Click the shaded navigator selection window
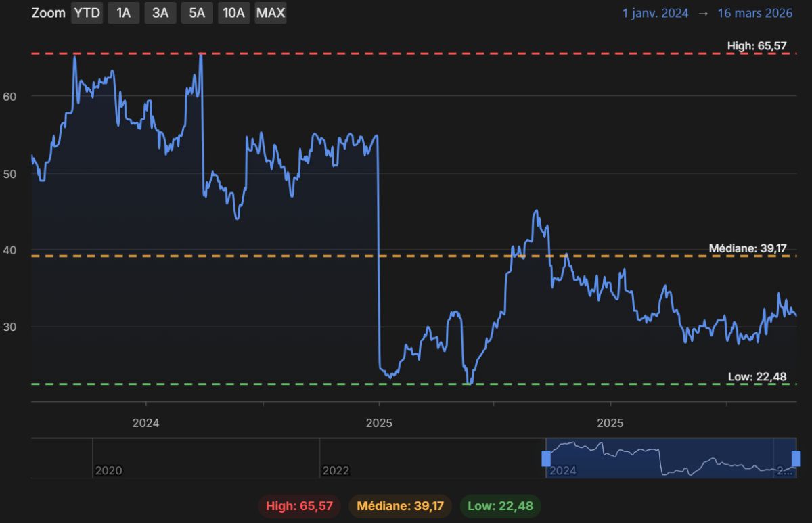Viewport: 812px width, 523px height. click(671, 459)
